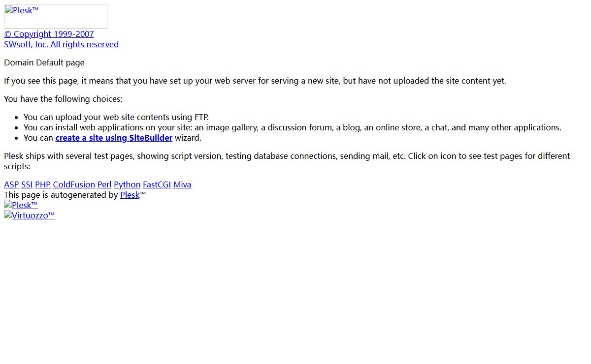Click the 'upload your web site contents using FTP' item
Viewport: 591px width, 364px height.
pos(116,117)
